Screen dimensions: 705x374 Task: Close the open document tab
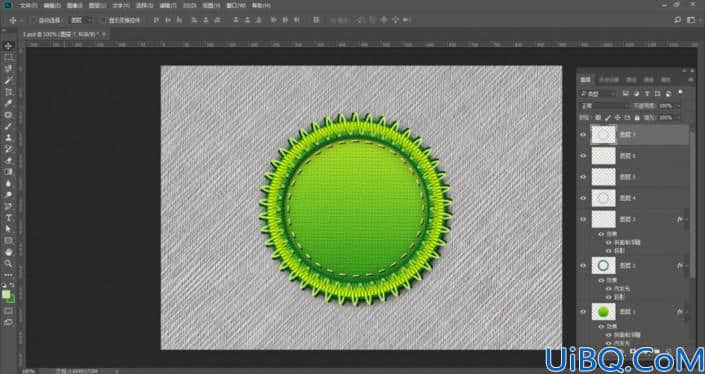[x=104, y=34]
